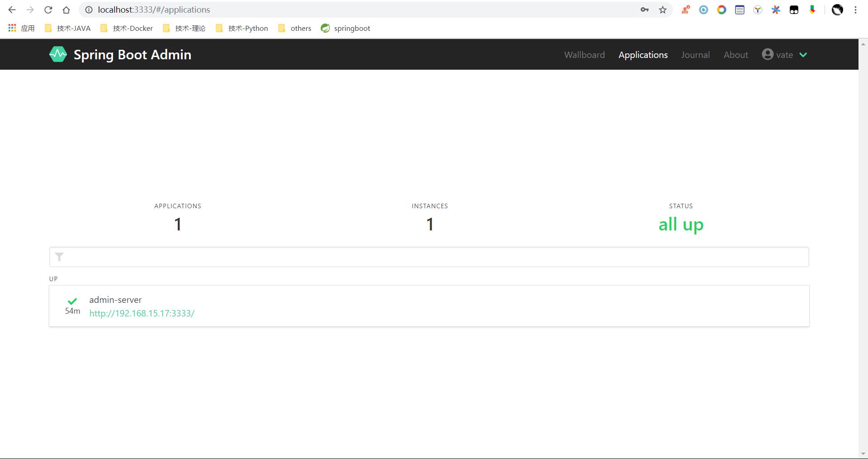Click the vate user account icon
The width and height of the screenshot is (868, 459).
point(768,54)
